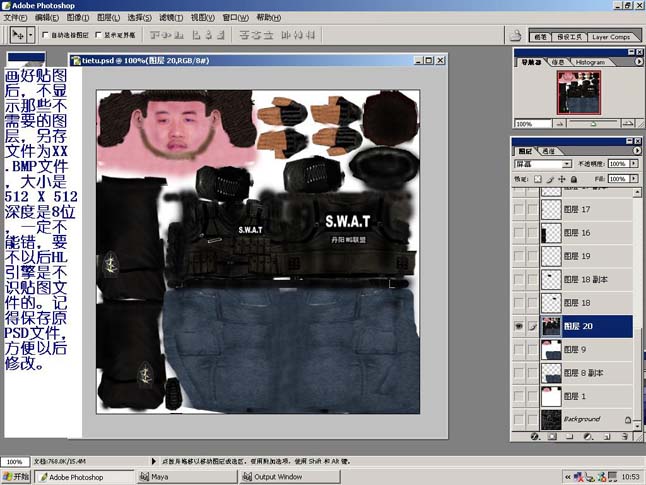Enable the 显示定界框 show bounding box checkbox
The height and width of the screenshot is (485, 646).
coord(98,35)
